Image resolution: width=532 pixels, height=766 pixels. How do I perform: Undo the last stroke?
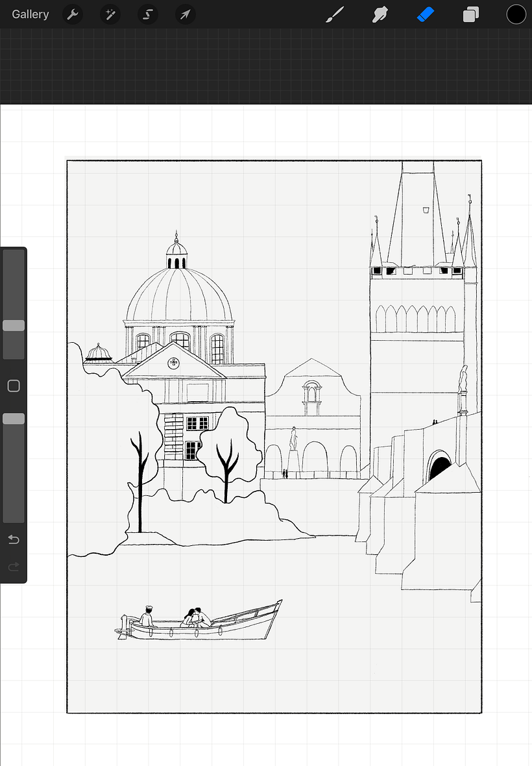(14, 539)
